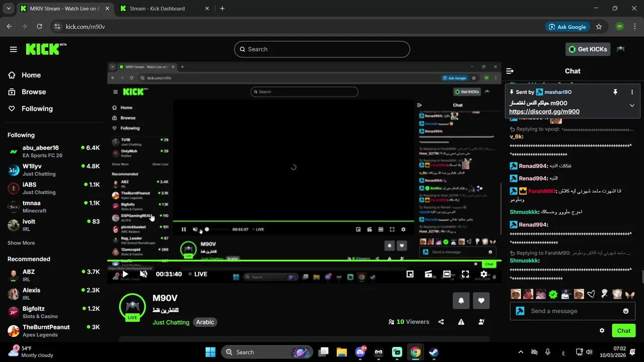The height and width of the screenshot is (362, 644).
Task: View site information icon in address bar
Action: pos(57,27)
